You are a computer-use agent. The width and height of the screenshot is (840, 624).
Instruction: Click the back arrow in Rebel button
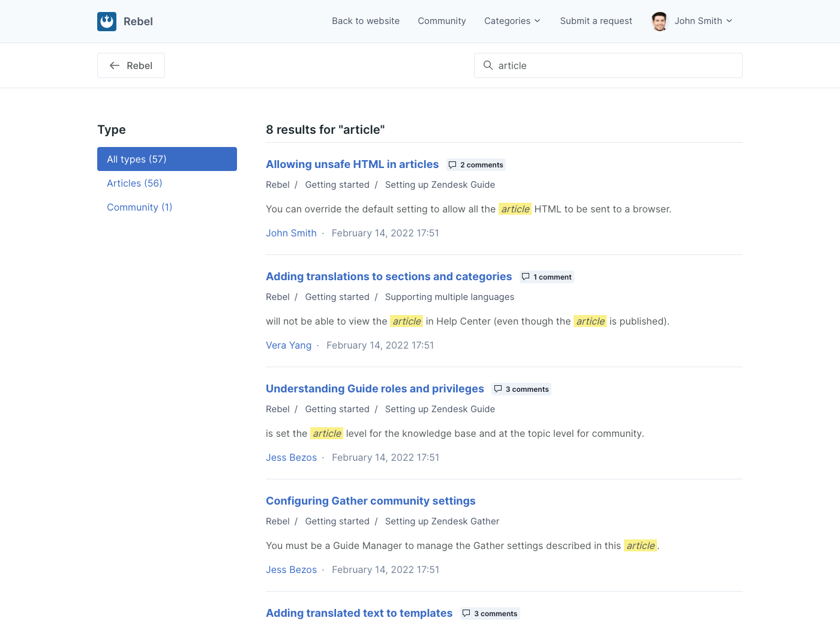coord(115,65)
